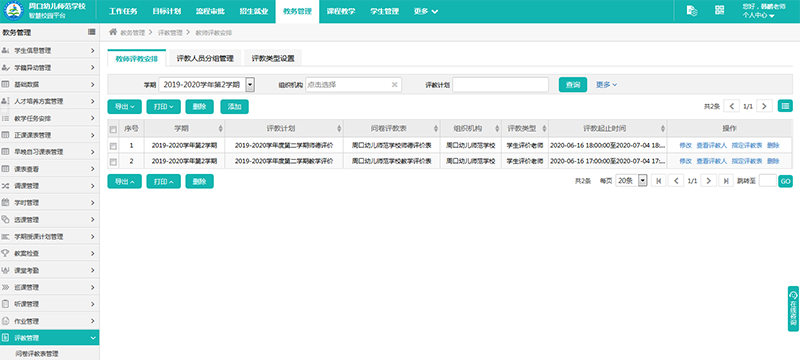Open the document icon in top bar
800x360 pixels.
[692, 11]
